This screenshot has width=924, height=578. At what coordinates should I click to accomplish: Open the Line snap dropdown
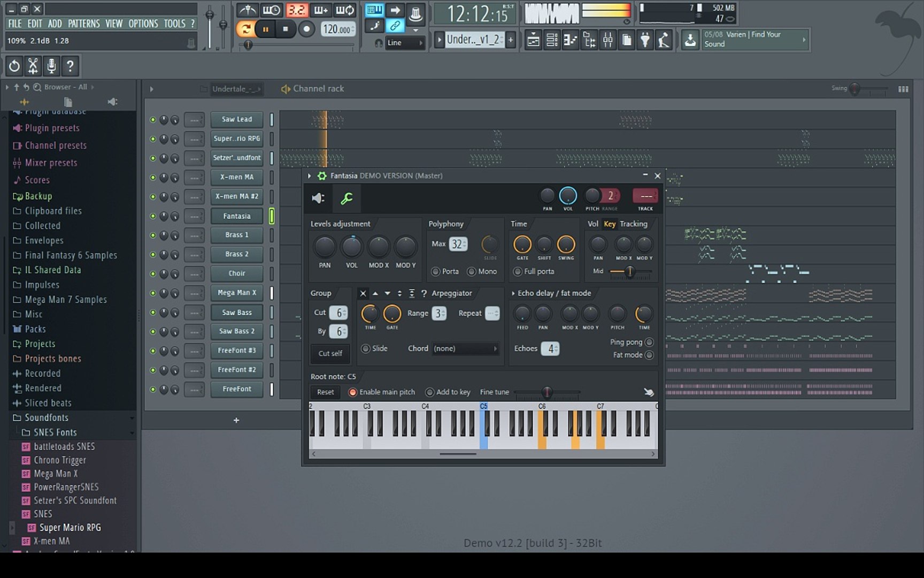405,43
